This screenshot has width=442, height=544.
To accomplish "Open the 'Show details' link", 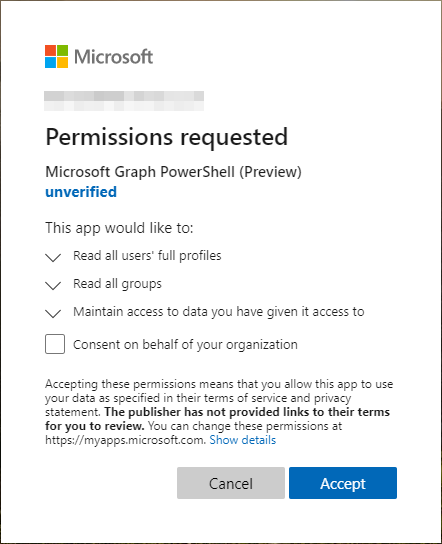I will click(x=243, y=440).
